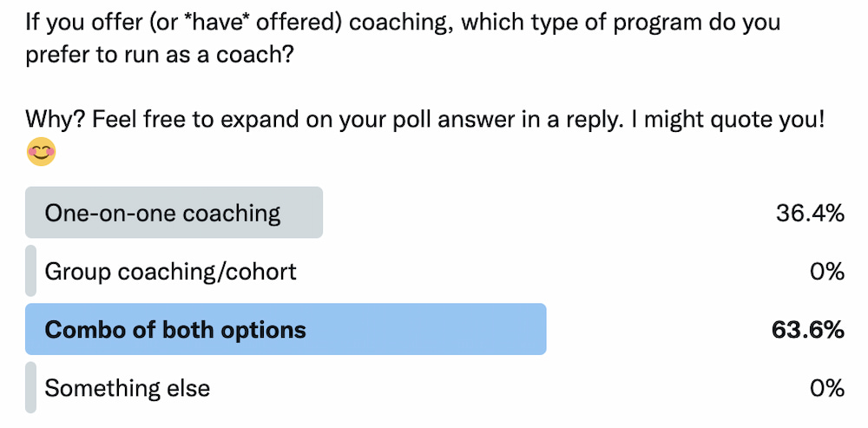Viewport: 868px width, 428px height.
Task: Click the question text starting "If you offer"
Action: (403, 23)
